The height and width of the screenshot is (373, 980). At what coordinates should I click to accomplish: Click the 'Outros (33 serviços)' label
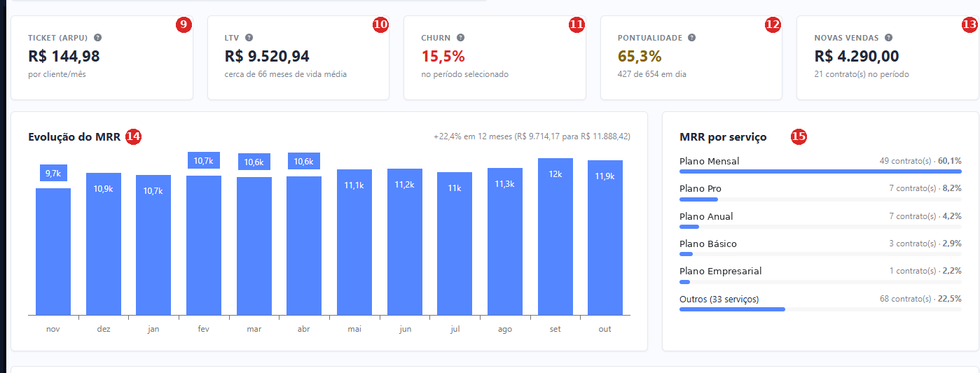coord(719,299)
